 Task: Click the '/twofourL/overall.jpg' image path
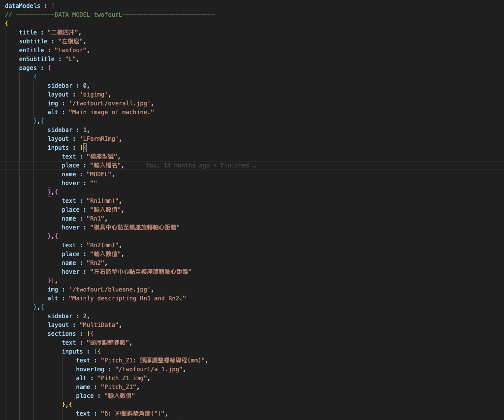(110, 103)
